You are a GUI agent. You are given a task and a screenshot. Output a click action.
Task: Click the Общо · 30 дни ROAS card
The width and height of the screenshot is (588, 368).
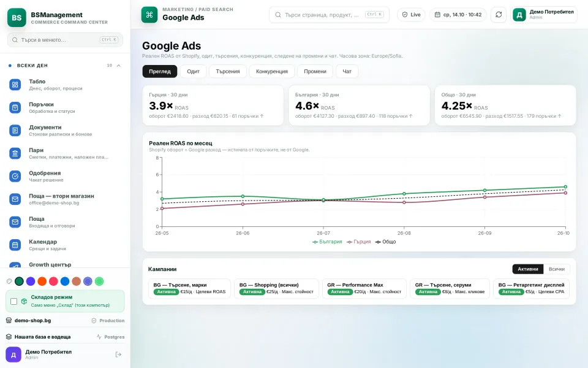tap(505, 105)
